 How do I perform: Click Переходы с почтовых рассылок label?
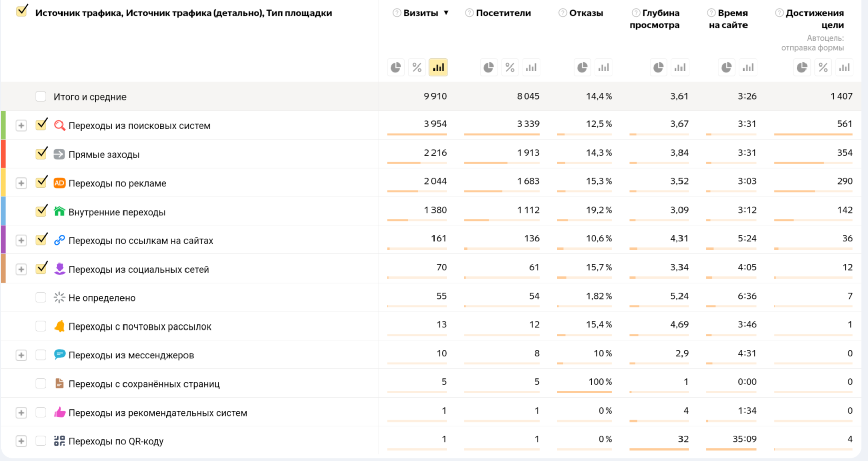click(140, 326)
